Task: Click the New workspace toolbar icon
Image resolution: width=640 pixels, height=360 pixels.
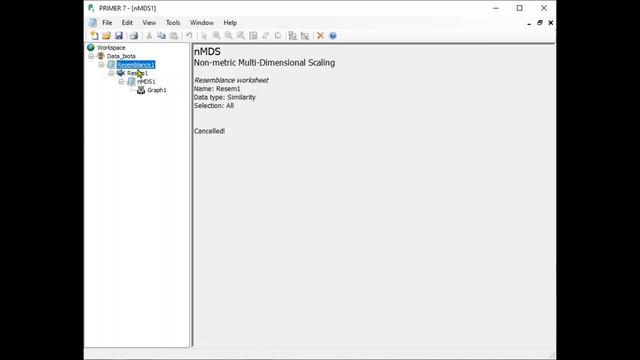Action: tap(94, 36)
